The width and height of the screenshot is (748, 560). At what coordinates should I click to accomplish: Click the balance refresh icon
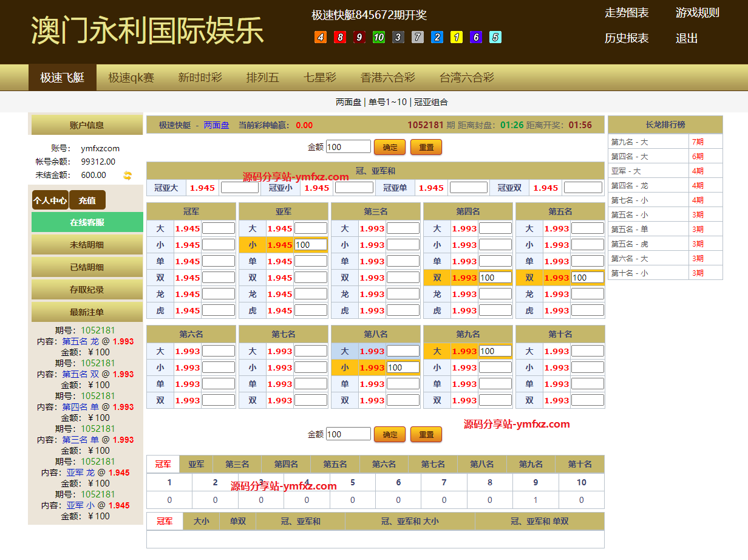(127, 176)
